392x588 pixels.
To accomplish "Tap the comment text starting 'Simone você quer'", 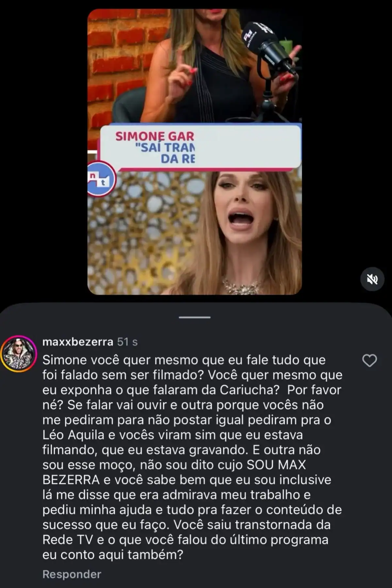I will tap(192, 457).
